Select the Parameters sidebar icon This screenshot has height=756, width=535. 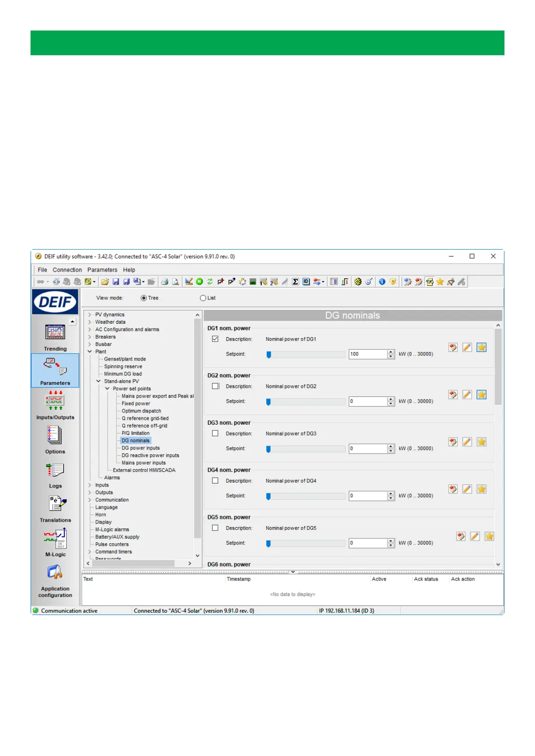click(x=55, y=371)
